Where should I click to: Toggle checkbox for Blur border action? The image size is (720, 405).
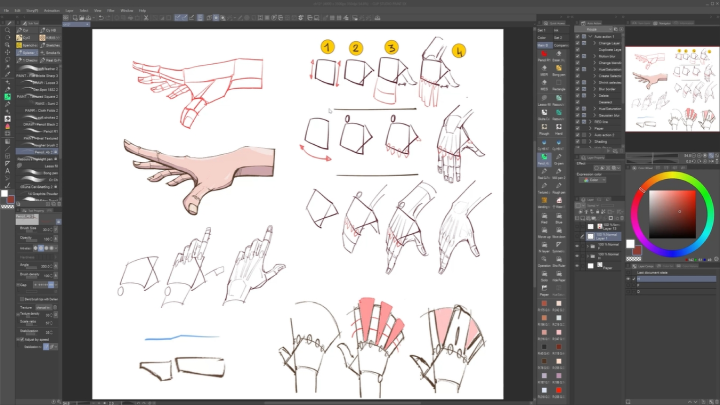tap(578, 89)
